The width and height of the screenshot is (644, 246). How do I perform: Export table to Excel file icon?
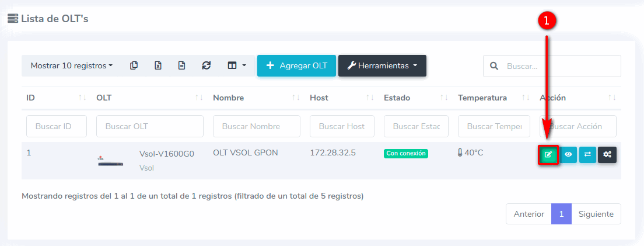click(x=158, y=66)
